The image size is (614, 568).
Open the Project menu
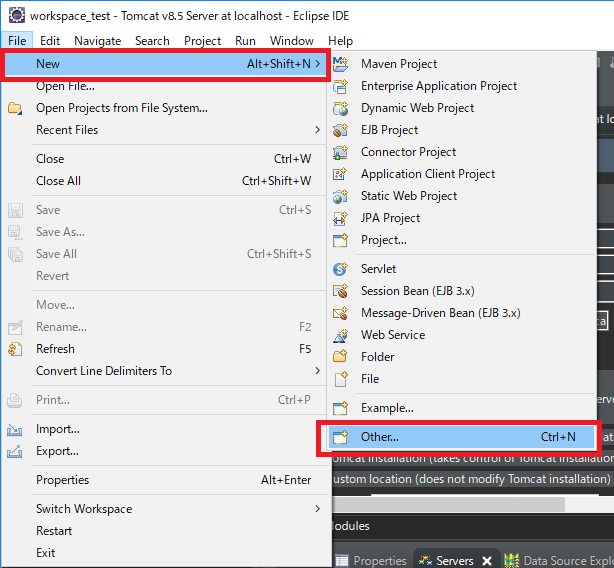pyautogui.click(x=202, y=41)
